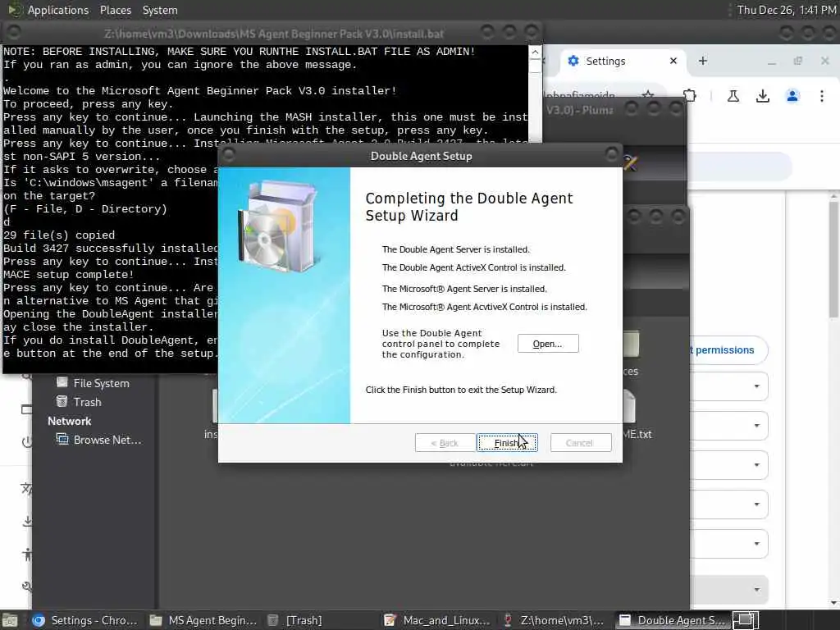Click the clock showing Thu Dec 26
This screenshot has width=840, height=630.
786,10
